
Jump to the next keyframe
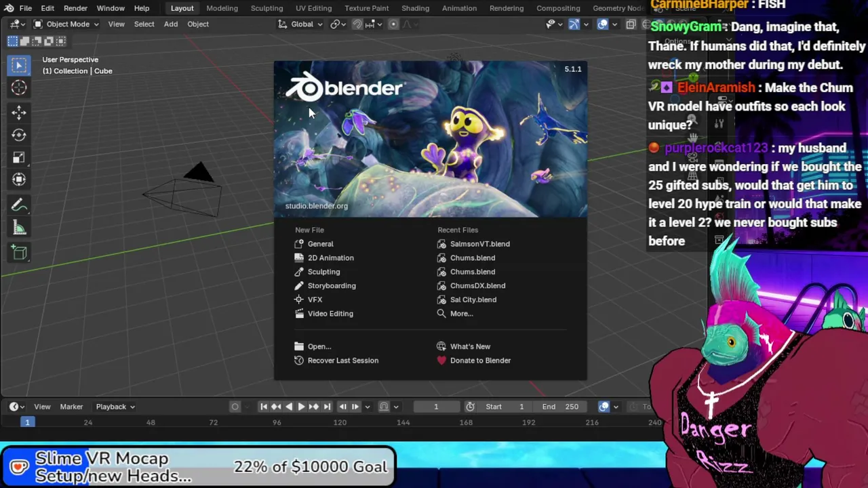click(x=314, y=407)
